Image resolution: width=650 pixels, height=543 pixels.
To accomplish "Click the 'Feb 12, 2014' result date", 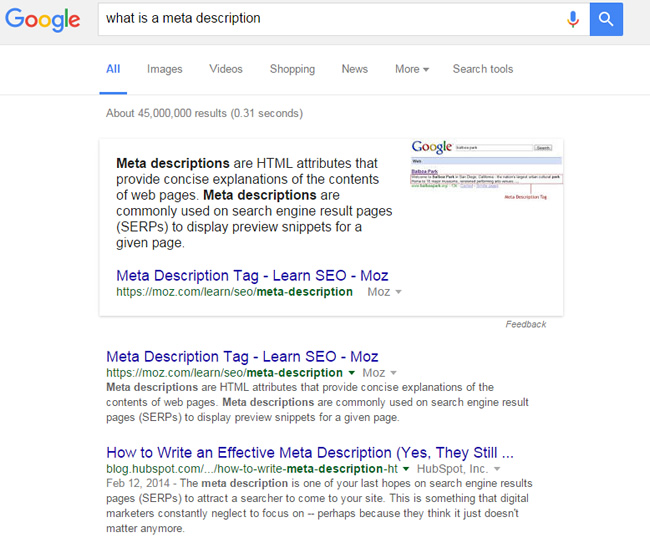I will (138, 483).
